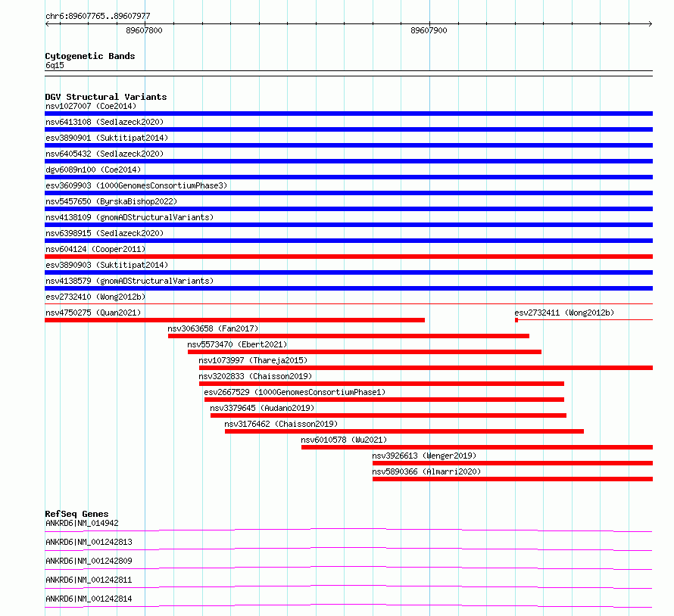674x616 pixels.
Task: Select the nsv604124 (Cooper2011) label
Action: coord(95,249)
